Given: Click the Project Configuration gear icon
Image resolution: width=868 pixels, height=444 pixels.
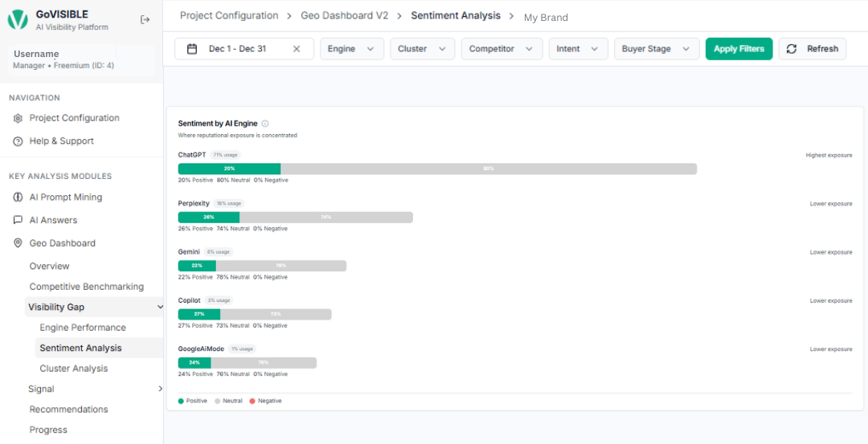Looking at the screenshot, I should 18,118.
